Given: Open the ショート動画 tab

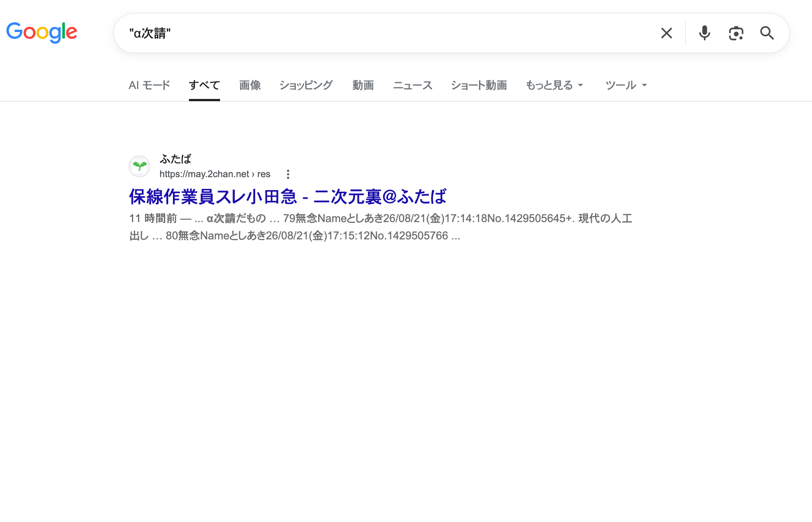Looking at the screenshot, I should tap(479, 85).
